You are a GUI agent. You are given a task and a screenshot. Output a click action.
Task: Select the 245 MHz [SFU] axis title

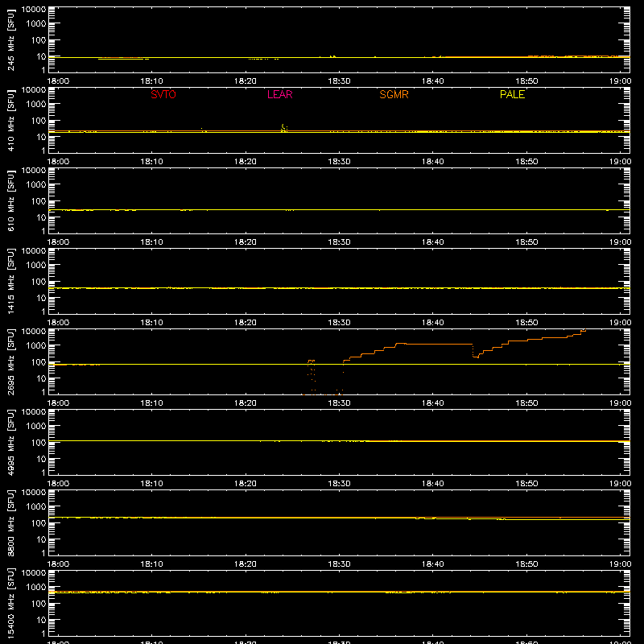tap(10, 40)
